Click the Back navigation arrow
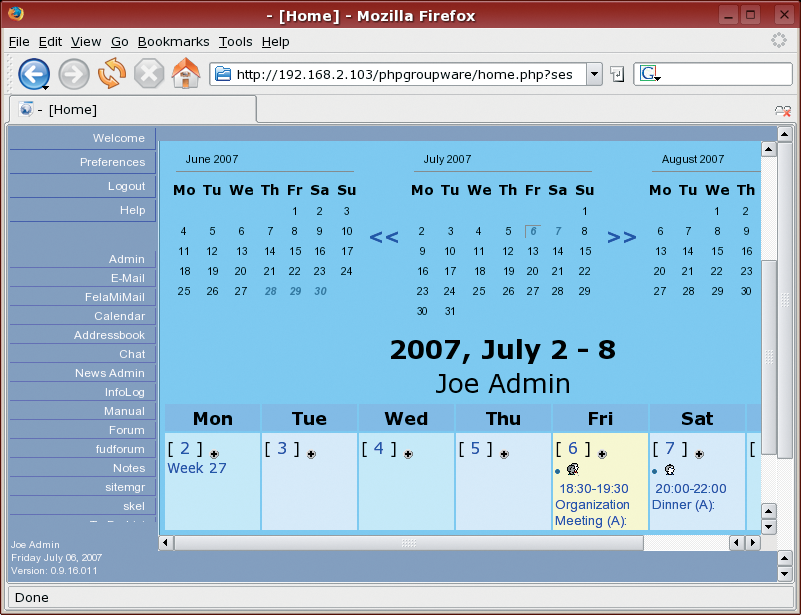Viewport: 801px width, 615px height. (34, 75)
